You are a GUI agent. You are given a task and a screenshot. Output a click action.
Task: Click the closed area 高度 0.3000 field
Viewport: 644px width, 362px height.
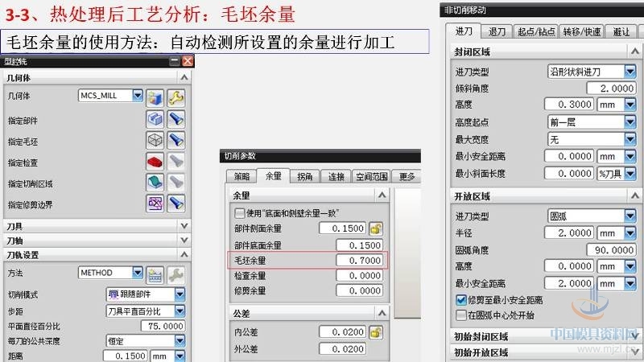click(569, 105)
